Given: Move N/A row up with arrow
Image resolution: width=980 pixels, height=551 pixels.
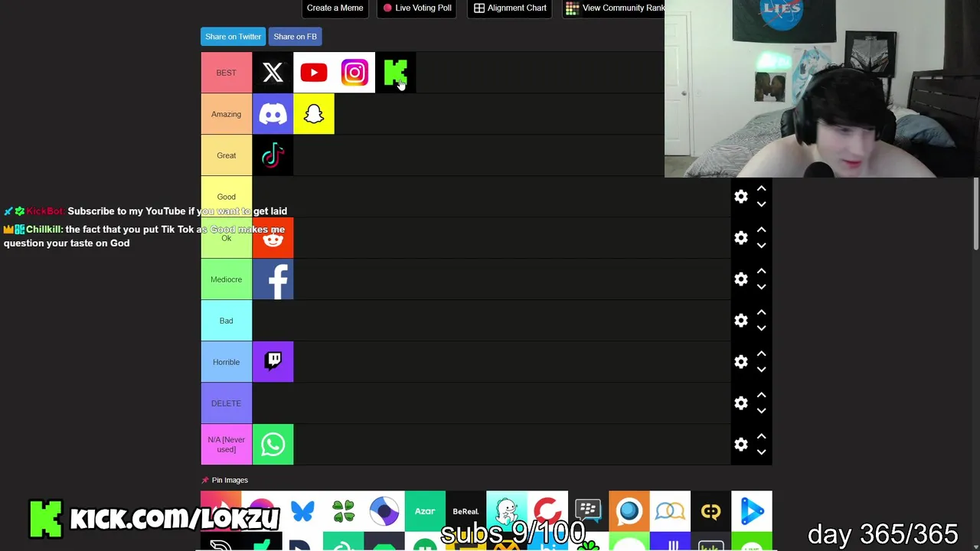Looking at the screenshot, I should point(761,436).
